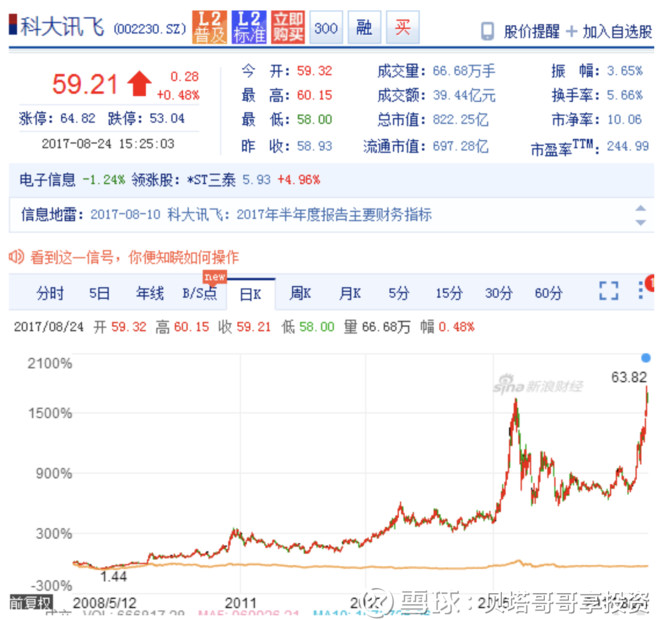Viewport: 660px width, 620px height.
Task: Select the 月K monthly candlestick tab
Action: coord(350,293)
